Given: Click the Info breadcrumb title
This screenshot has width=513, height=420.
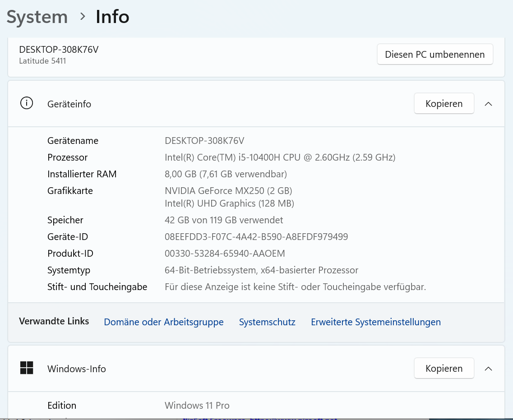Looking at the screenshot, I should tap(112, 17).
